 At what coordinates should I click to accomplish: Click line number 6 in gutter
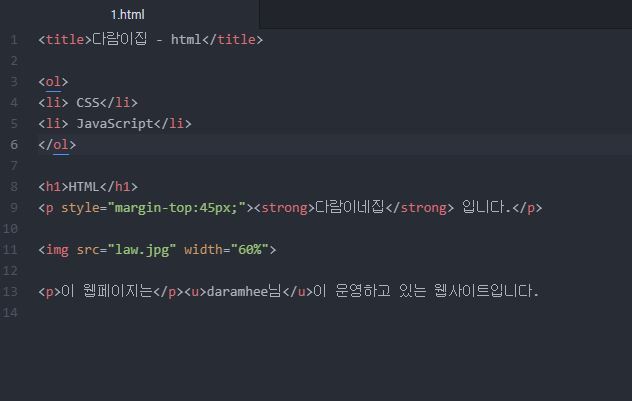[x=14, y=145]
